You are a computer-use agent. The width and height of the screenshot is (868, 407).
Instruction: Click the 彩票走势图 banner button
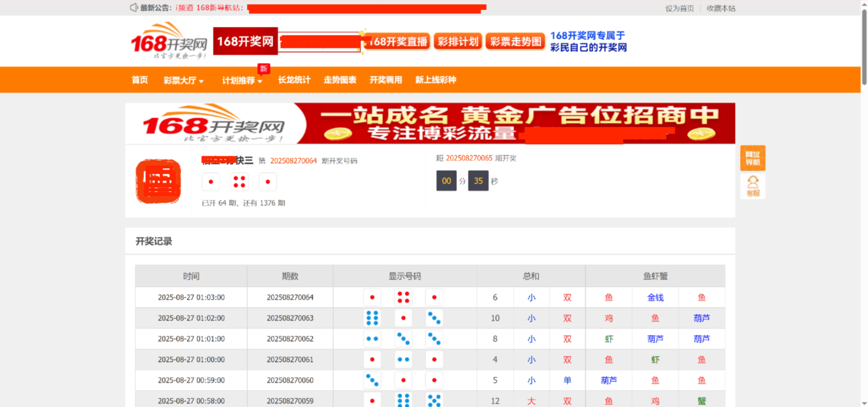[x=515, y=42]
